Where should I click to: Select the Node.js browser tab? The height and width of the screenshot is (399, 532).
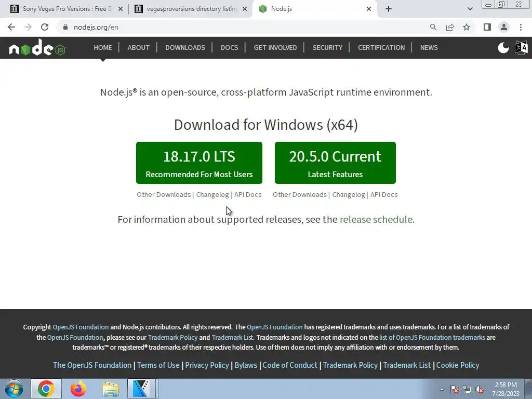click(315, 9)
